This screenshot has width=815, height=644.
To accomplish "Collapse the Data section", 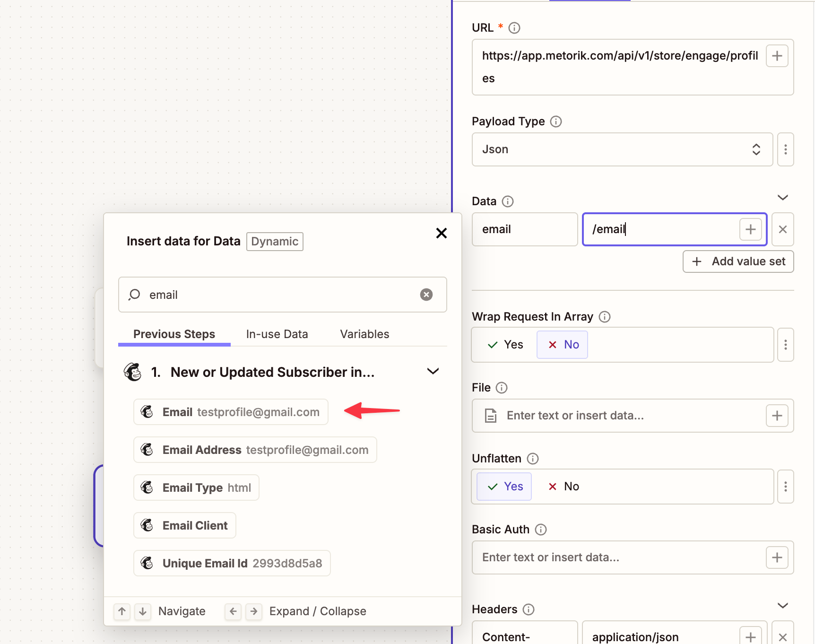I will pos(783,198).
